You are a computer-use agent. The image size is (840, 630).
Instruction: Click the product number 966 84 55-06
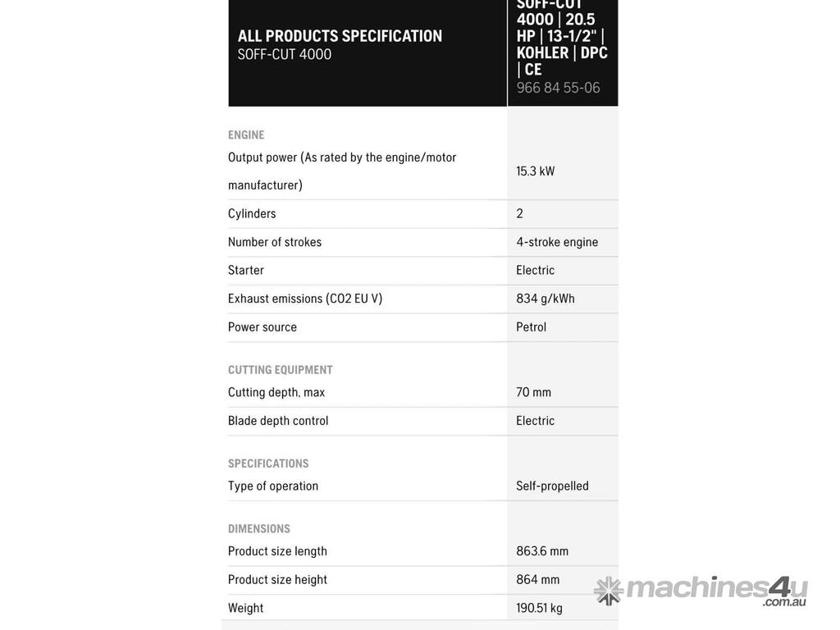558,88
